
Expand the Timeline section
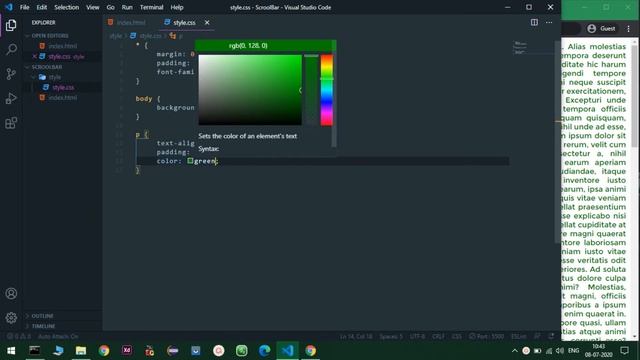pos(43,326)
